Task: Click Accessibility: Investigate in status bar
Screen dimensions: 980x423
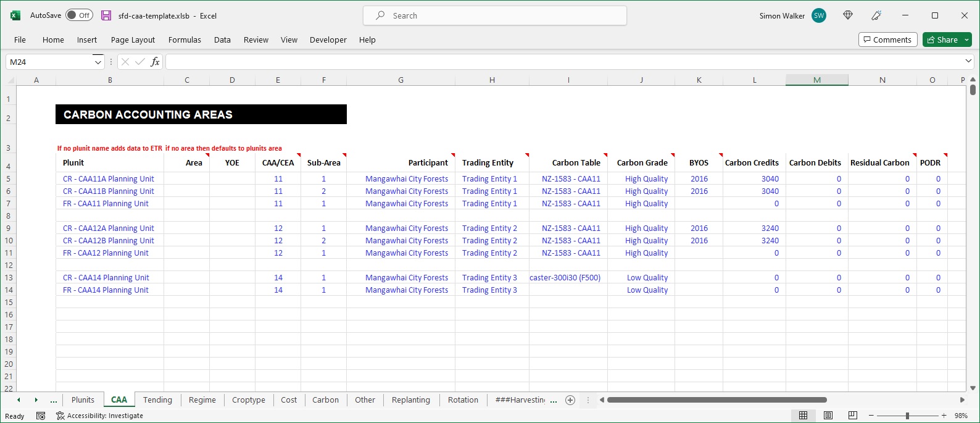Action: click(x=99, y=416)
